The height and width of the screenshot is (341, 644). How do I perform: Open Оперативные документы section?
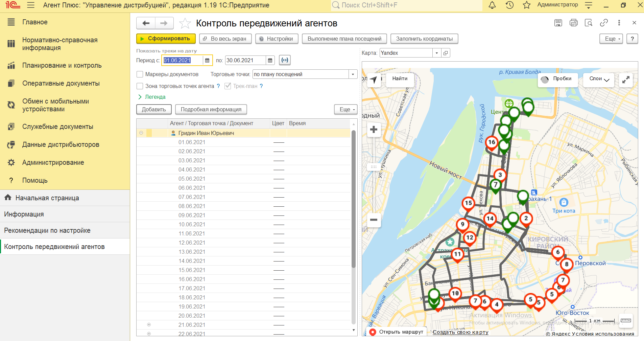pos(61,84)
